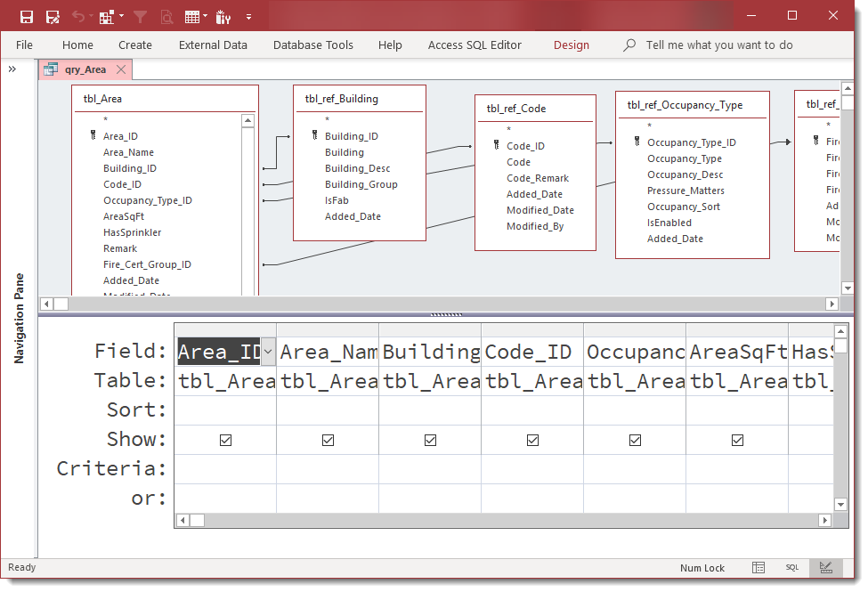Click scroll down arrow of table pane
The width and height of the screenshot is (868, 592).
pyautogui.click(x=848, y=288)
